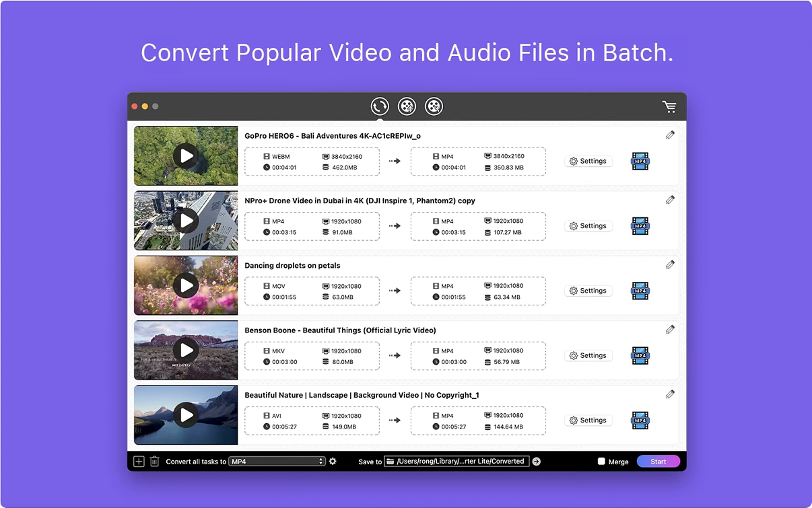Edit name of Benson Boone video
The height and width of the screenshot is (508, 812).
point(670,330)
